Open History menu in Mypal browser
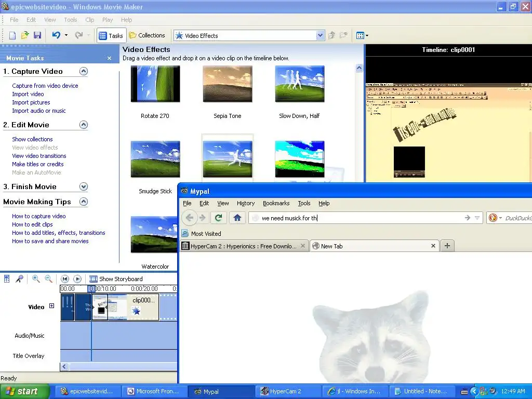532x399 pixels. pyautogui.click(x=246, y=203)
